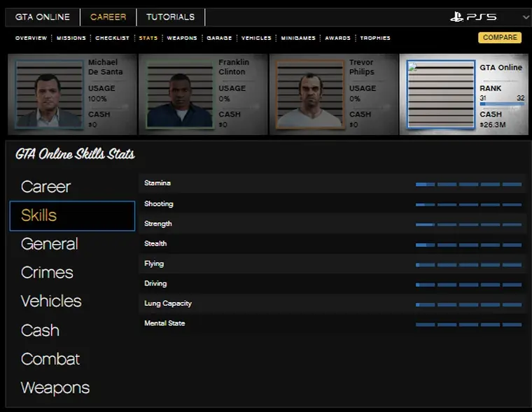Choose Trevor Philips' mugshot portrait
Image resolution: width=532 pixels, height=412 pixels.
[x=309, y=94]
